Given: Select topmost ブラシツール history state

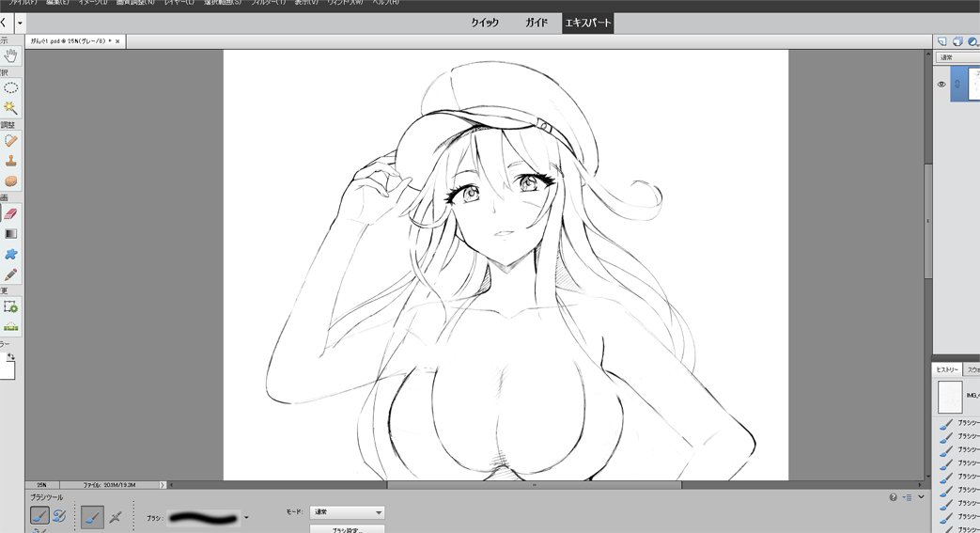Looking at the screenshot, I should (958, 424).
